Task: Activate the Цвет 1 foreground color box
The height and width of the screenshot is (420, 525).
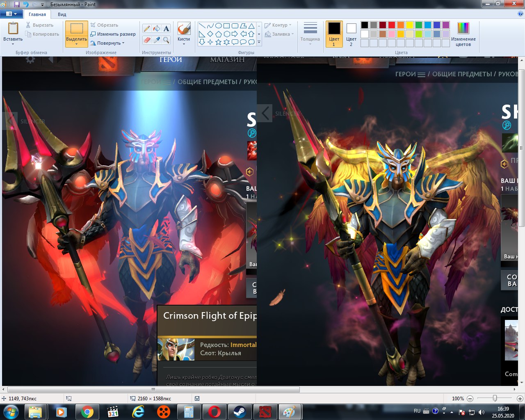Action: click(x=334, y=34)
